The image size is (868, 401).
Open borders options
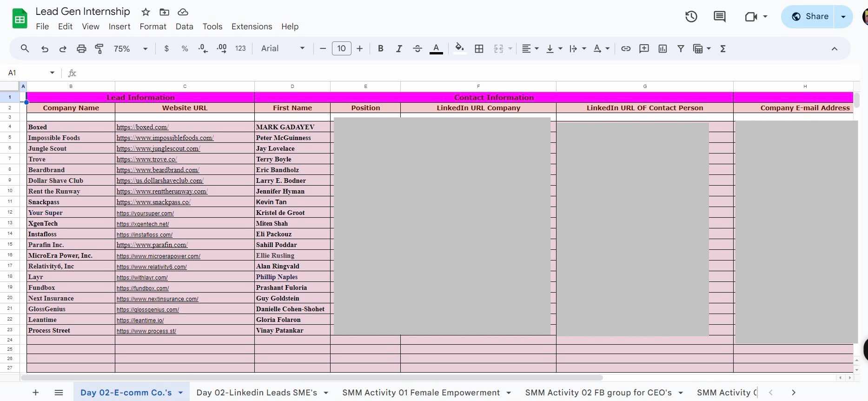click(x=479, y=48)
